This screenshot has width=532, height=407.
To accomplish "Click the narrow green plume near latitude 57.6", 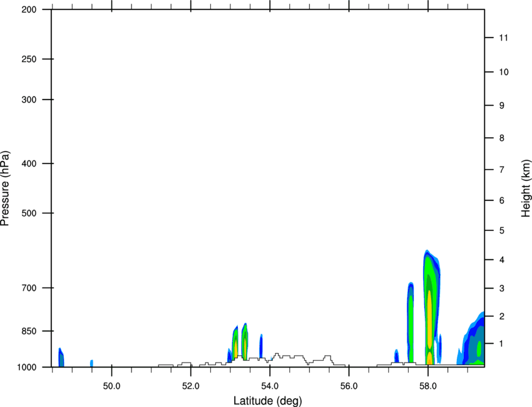I will click(x=411, y=322).
